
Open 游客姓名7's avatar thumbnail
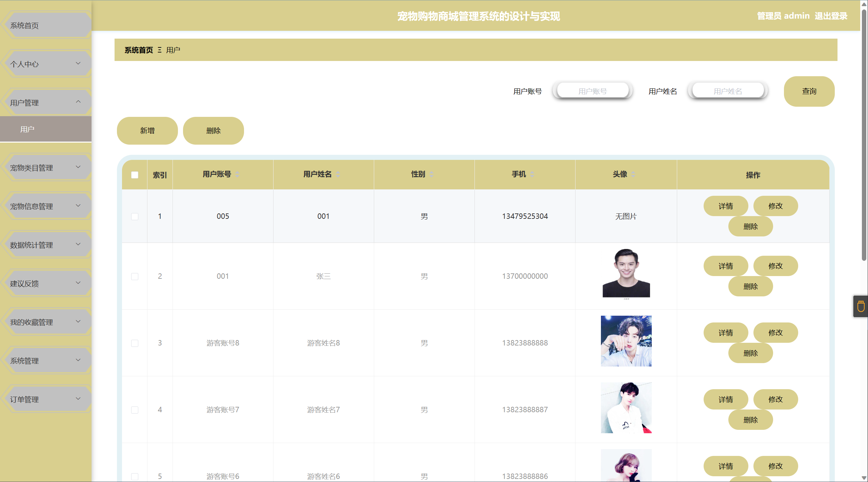pyautogui.click(x=626, y=408)
